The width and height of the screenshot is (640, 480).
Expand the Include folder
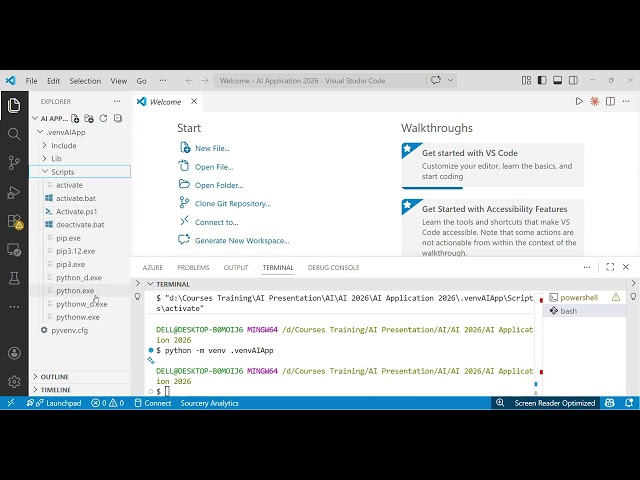pyautogui.click(x=44, y=145)
